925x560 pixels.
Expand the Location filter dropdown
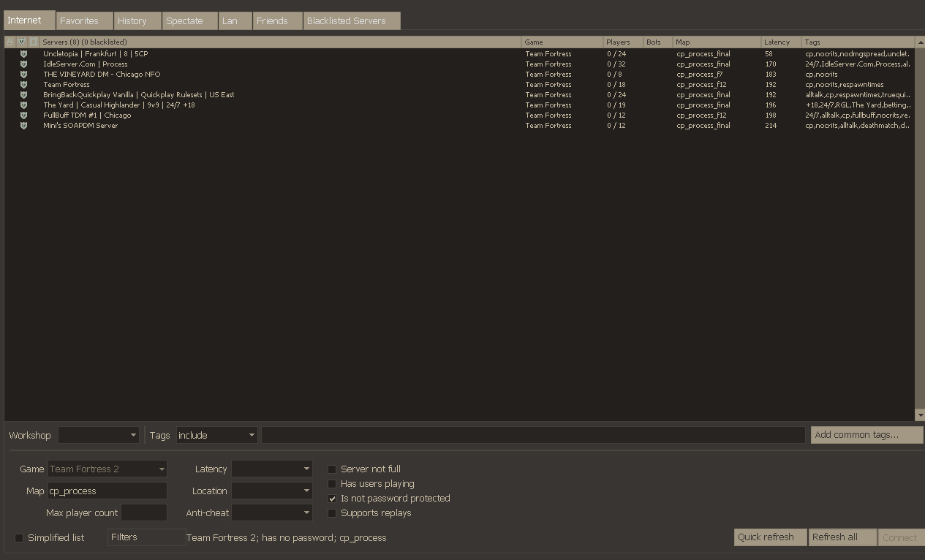pos(272,491)
